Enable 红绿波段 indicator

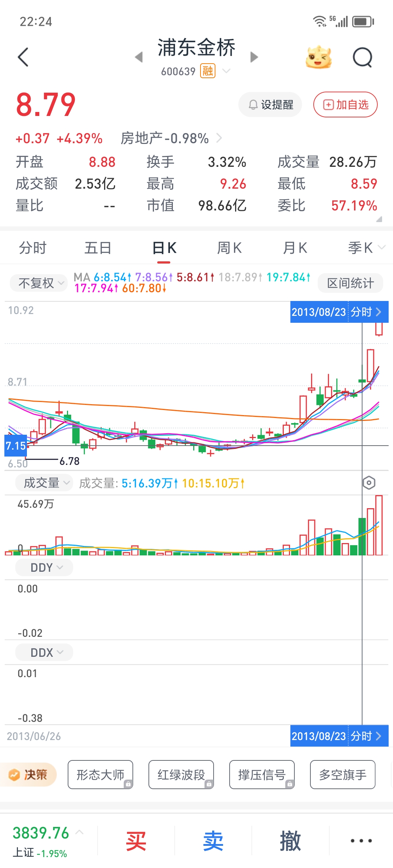(181, 775)
